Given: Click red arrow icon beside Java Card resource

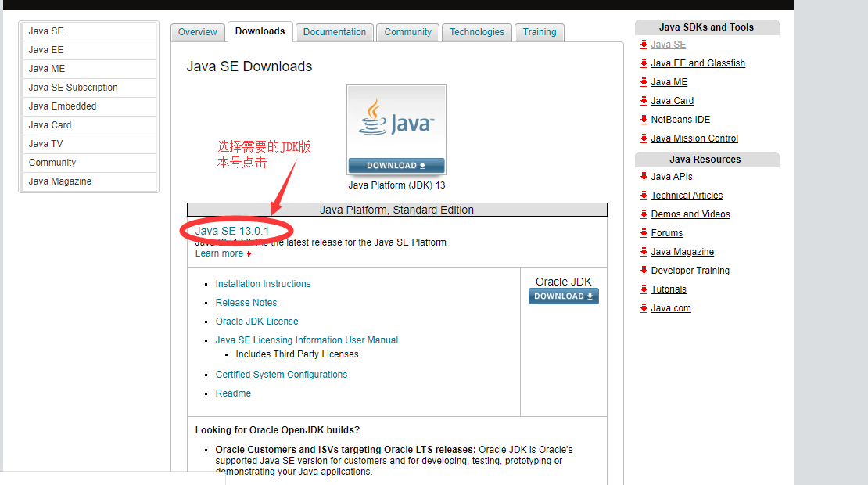Looking at the screenshot, I should pos(644,101).
